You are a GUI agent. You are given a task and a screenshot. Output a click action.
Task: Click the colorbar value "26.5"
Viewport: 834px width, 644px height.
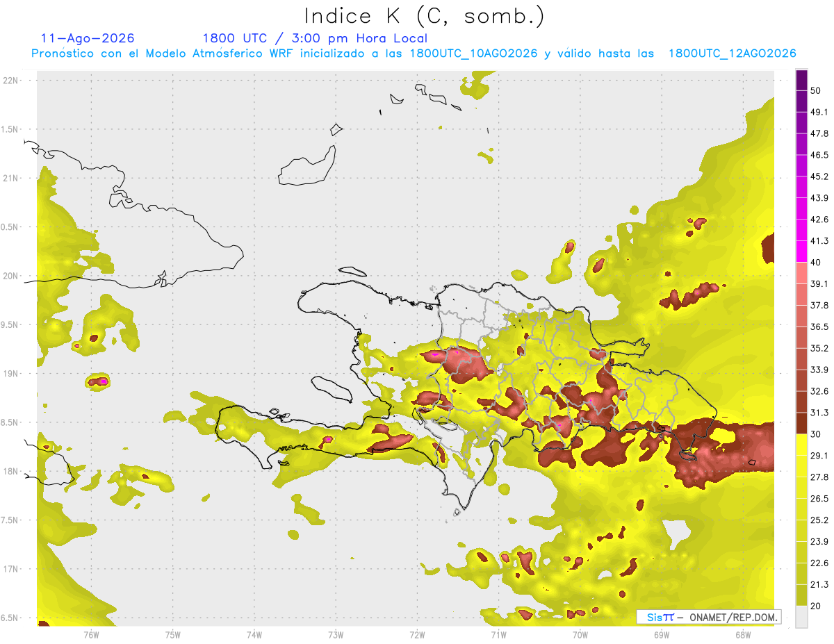pos(819,499)
